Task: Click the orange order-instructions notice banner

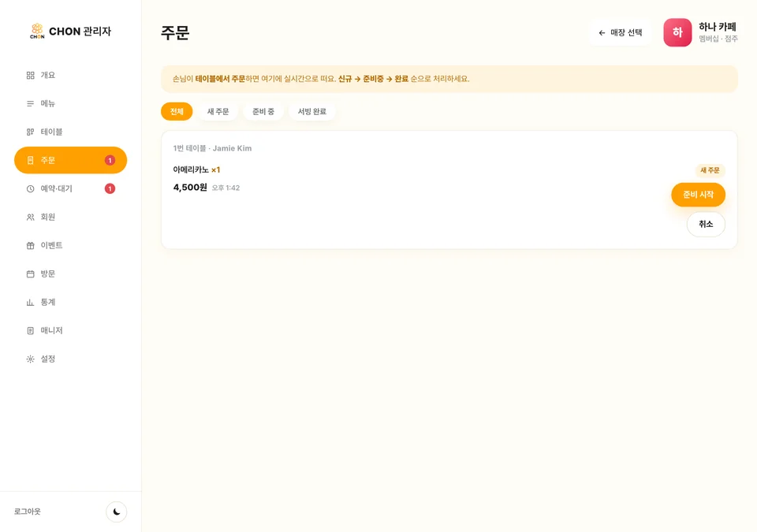Action: [x=449, y=79]
